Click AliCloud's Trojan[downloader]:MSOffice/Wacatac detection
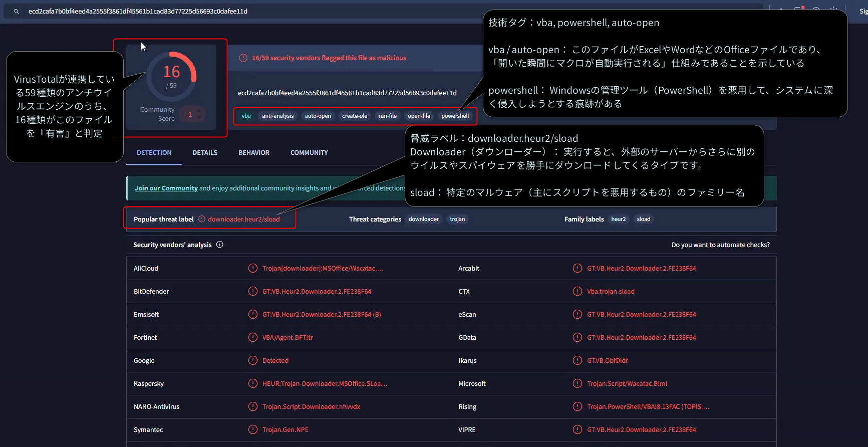This screenshot has width=868, height=447. click(x=323, y=268)
